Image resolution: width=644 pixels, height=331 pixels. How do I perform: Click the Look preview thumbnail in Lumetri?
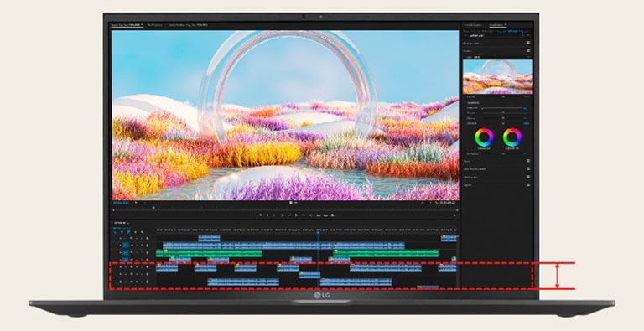coord(498,77)
